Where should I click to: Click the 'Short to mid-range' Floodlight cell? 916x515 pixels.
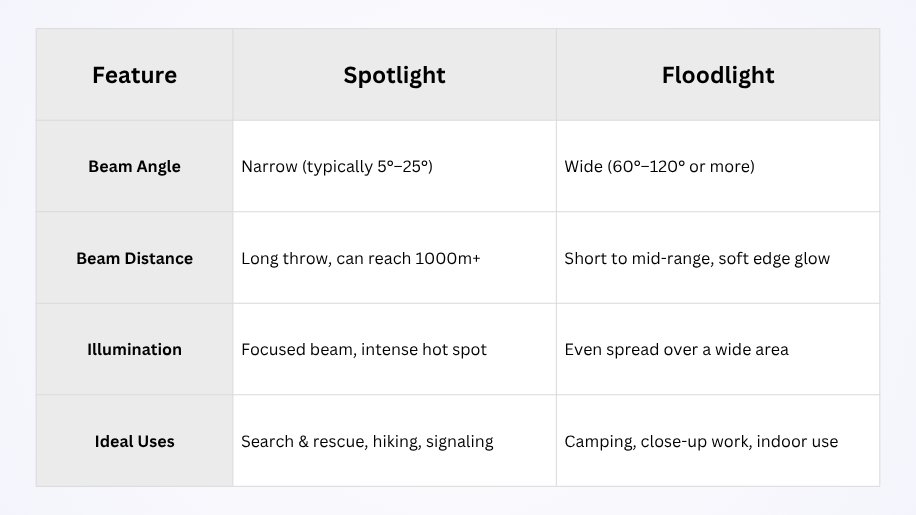tap(697, 258)
